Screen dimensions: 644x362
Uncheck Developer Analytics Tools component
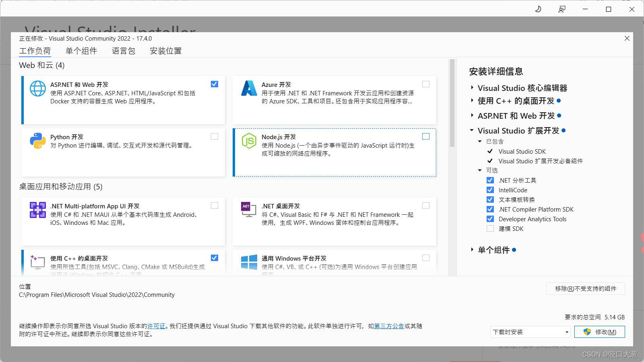[490, 219]
